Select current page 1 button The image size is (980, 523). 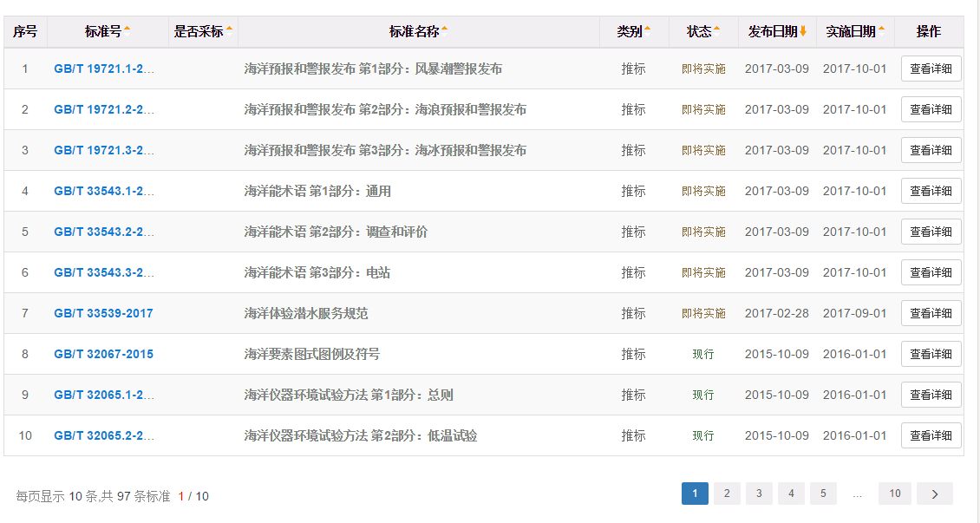695,494
